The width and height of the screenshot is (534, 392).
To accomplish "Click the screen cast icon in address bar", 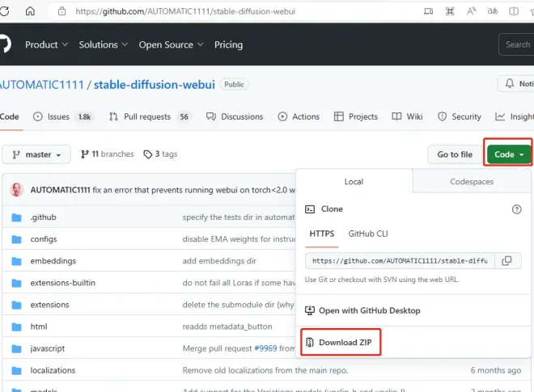I will [429, 11].
